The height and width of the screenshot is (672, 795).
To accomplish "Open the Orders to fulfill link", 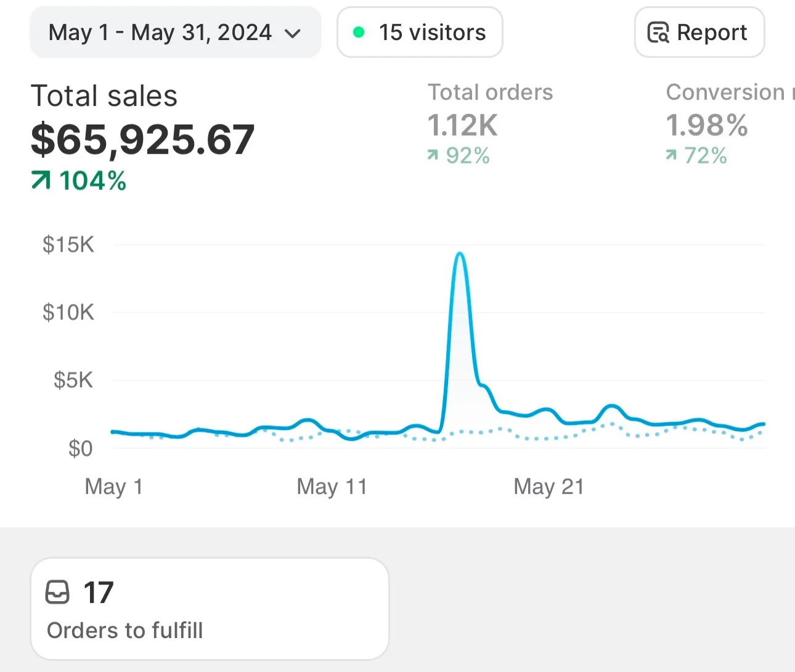I will tap(125, 630).
